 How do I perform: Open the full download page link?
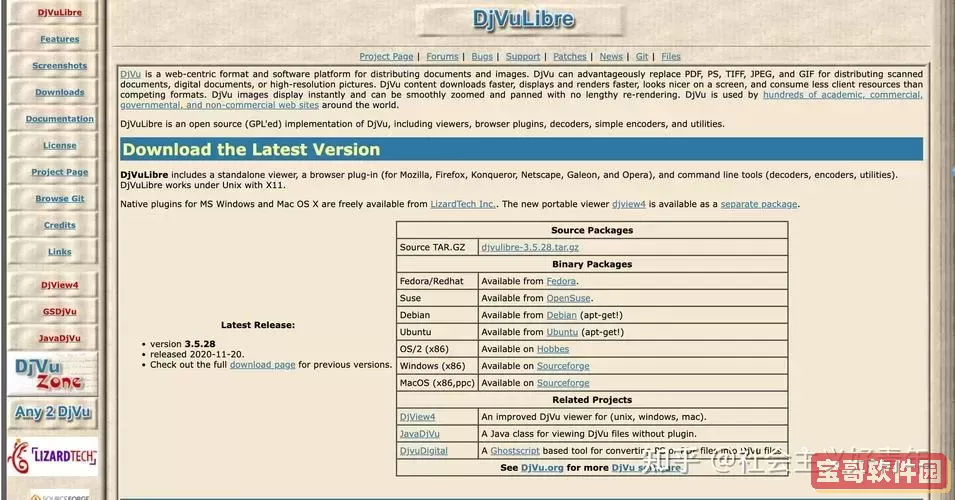262,365
